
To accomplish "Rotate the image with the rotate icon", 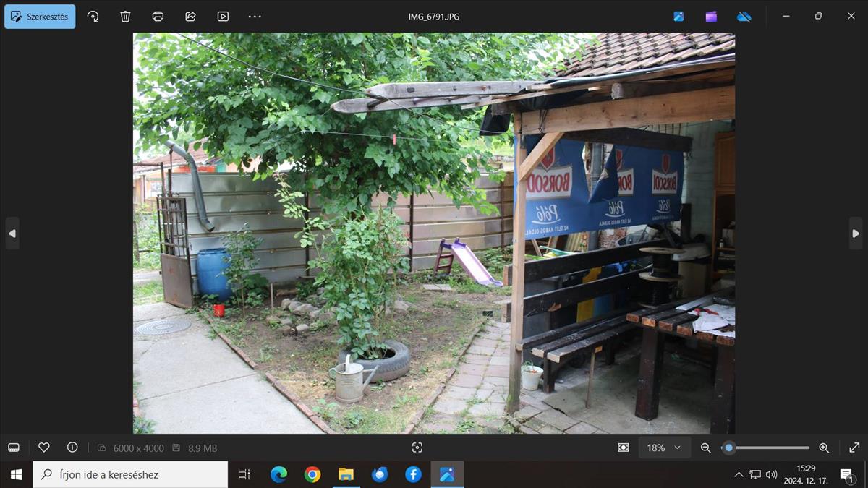I will 93,17.
